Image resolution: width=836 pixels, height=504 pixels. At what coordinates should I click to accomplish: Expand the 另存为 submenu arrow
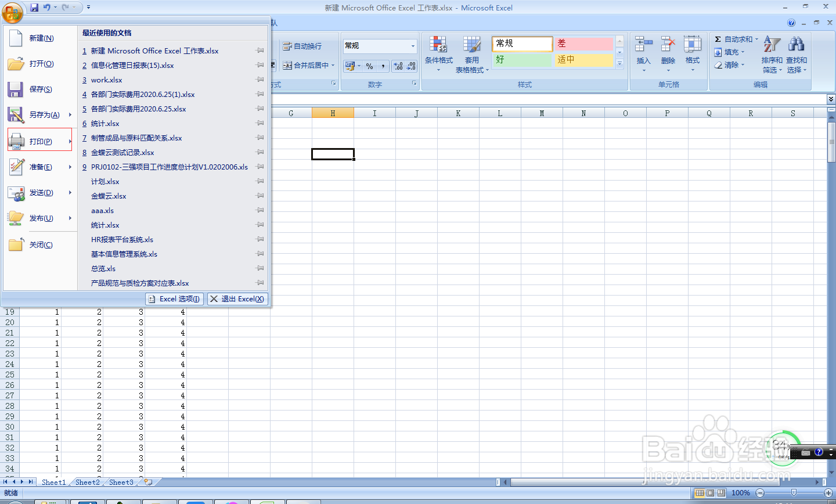coord(70,114)
